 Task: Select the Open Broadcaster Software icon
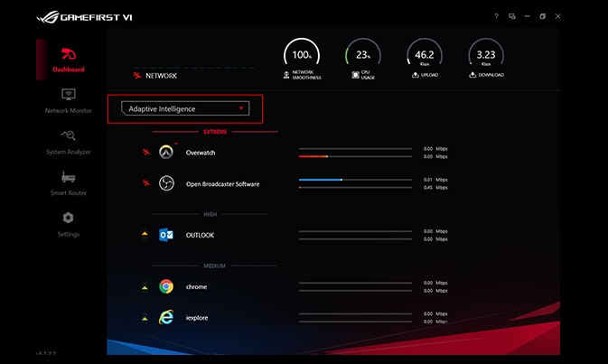tap(166, 183)
